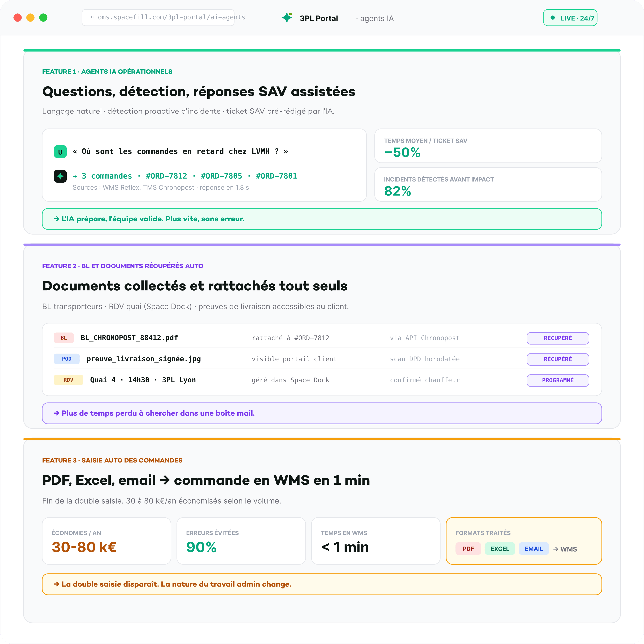Click the red BL document badge

pos(64,338)
